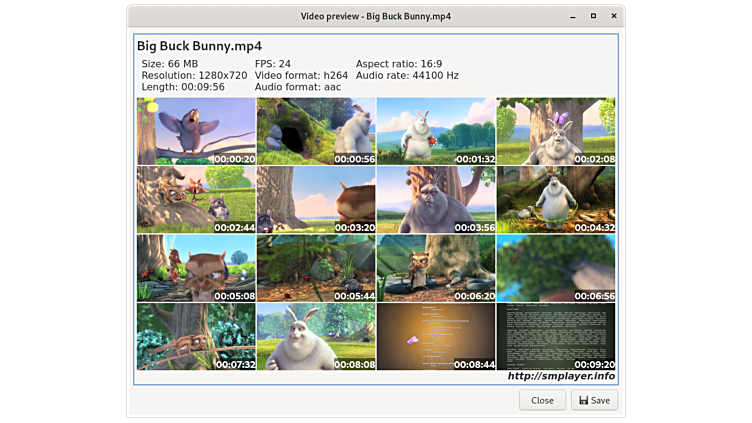Select the thumbnail at 00:03:56
This screenshot has height=423, width=752.
[x=436, y=199]
